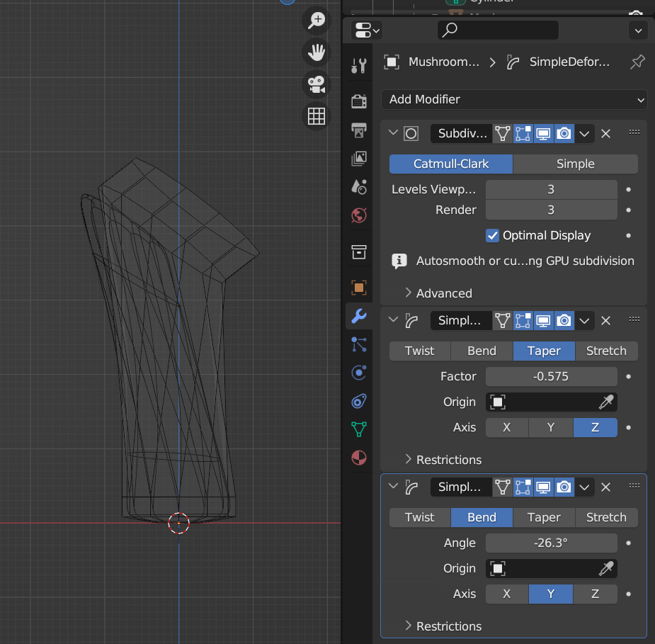Open the Collection properties tab

(359, 252)
